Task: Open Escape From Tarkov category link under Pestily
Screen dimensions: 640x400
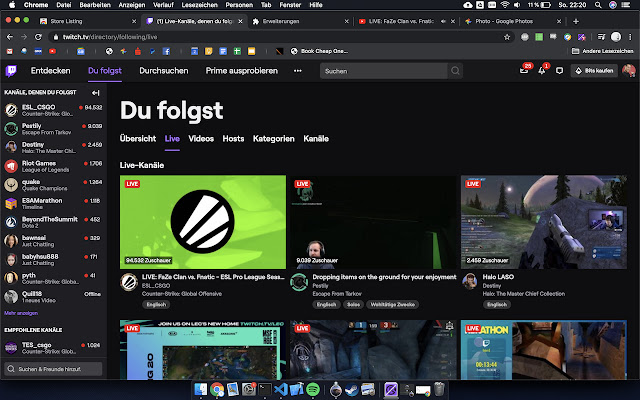Action: [x=337, y=294]
